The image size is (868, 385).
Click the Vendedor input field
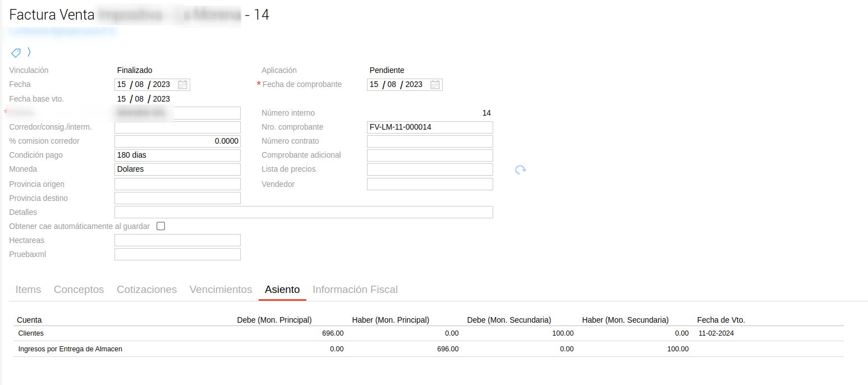pyautogui.click(x=430, y=184)
